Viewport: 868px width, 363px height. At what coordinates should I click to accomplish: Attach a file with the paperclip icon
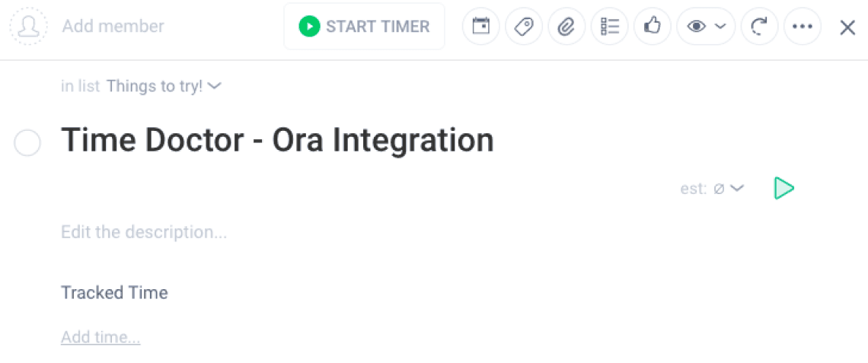(566, 27)
